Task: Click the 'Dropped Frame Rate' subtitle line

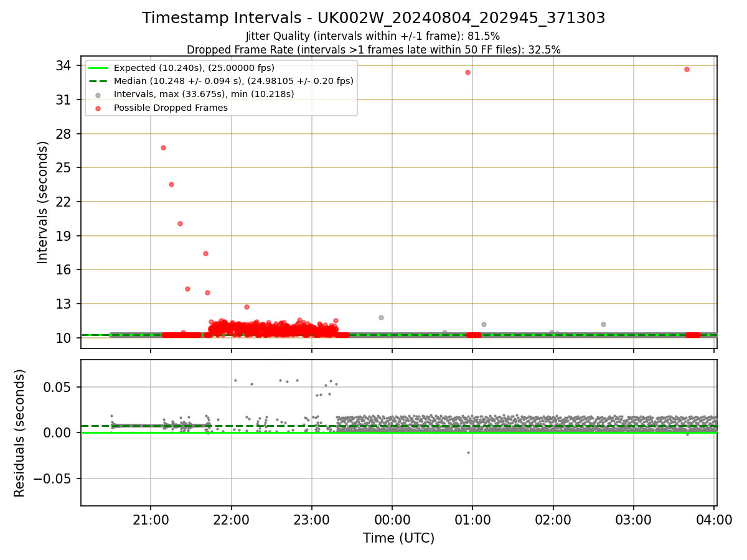Action: (374, 50)
